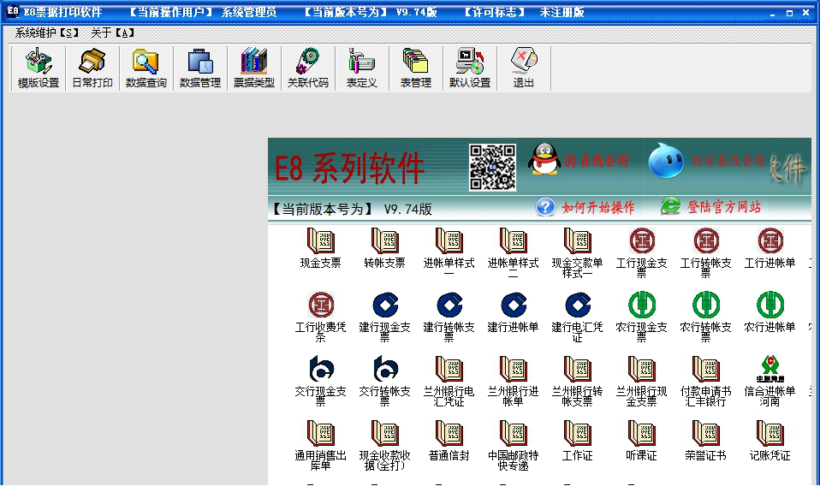Open the 关于【A】 menu

112,33
